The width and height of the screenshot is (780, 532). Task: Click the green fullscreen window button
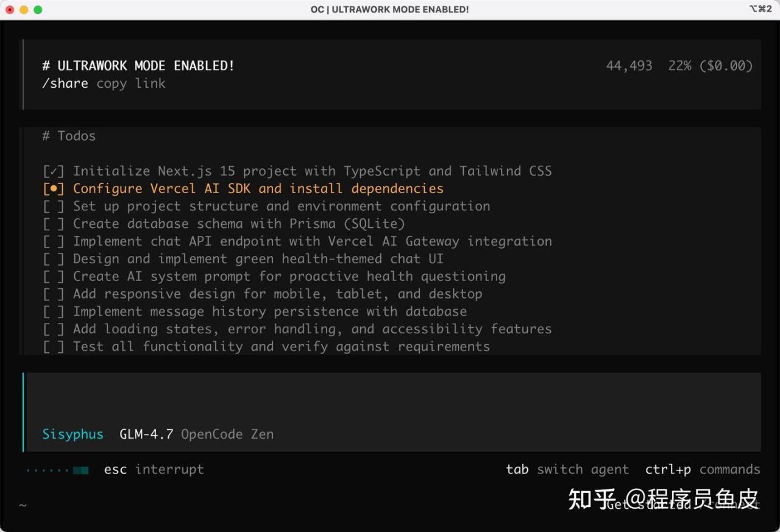tap(38, 10)
